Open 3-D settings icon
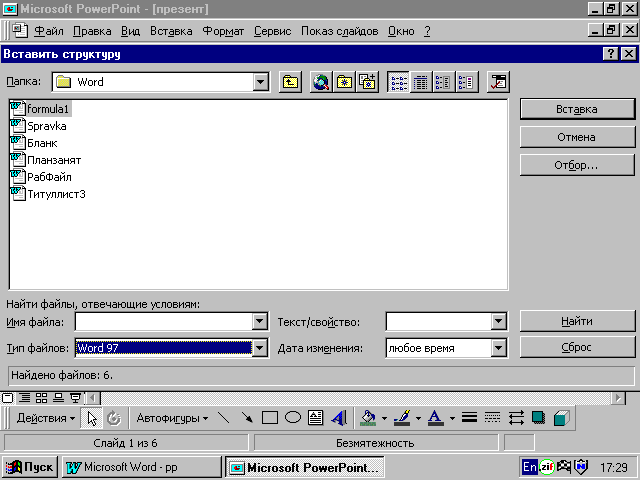 click(562, 418)
